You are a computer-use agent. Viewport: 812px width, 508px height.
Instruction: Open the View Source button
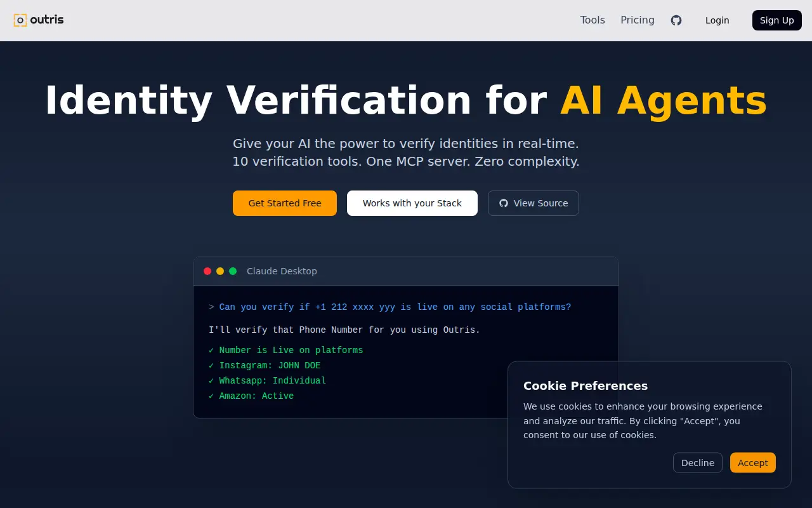(x=534, y=203)
